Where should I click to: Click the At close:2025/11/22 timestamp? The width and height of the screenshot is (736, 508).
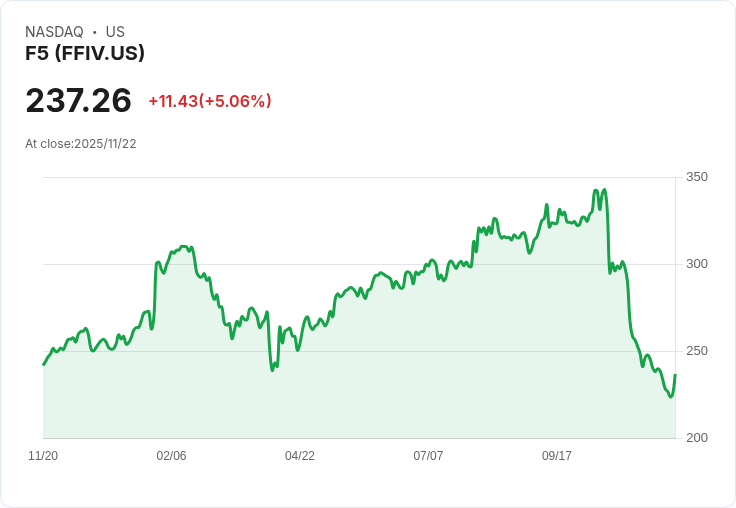click(80, 144)
